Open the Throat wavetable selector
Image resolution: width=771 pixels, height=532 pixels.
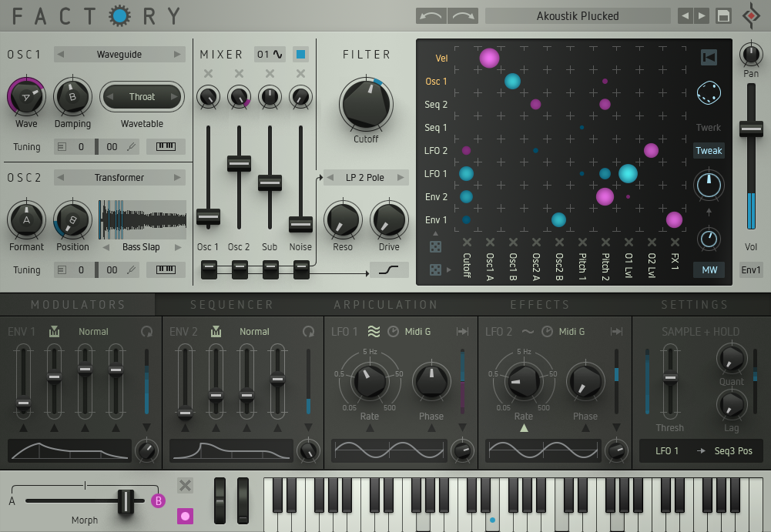(x=142, y=96)
